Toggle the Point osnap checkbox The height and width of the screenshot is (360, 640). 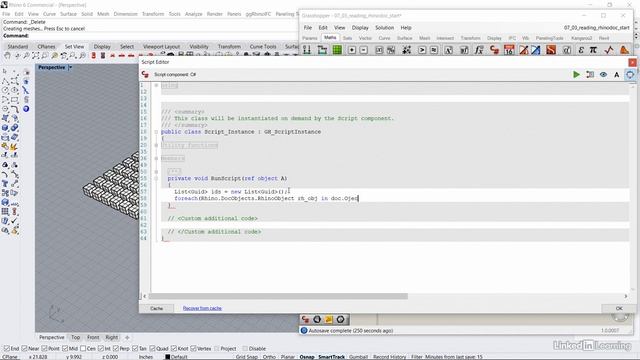click(x=44, y=349)
